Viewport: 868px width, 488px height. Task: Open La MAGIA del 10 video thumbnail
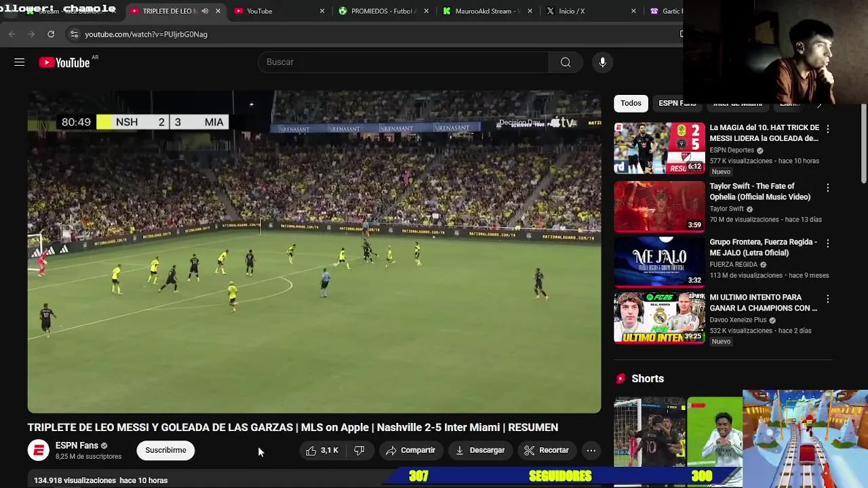pos(659,148)
